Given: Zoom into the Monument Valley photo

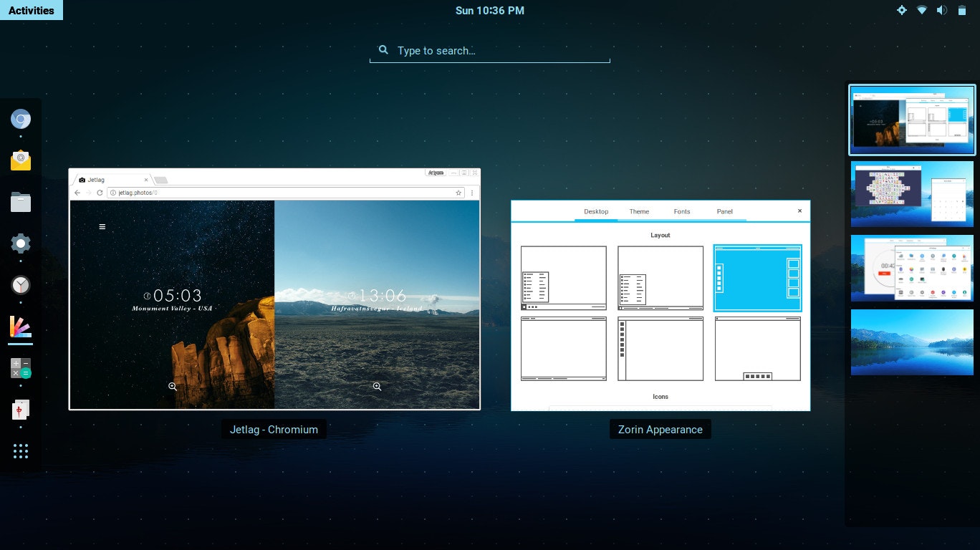Looking at the screenshot, I should (x=173, y=387).
